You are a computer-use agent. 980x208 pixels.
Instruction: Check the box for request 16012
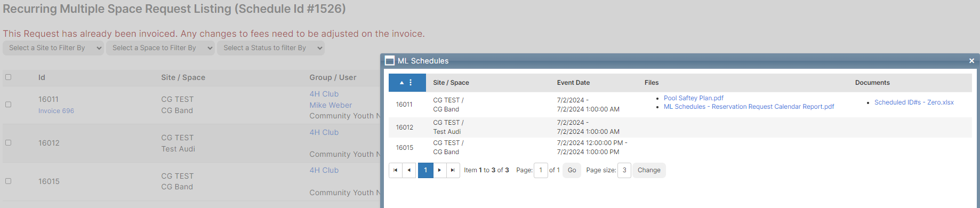pos(8,142)
